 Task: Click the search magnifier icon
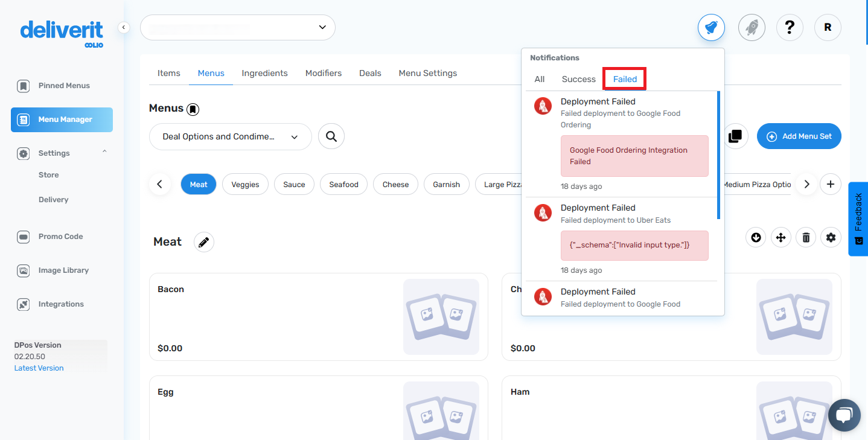pos(331,136)
